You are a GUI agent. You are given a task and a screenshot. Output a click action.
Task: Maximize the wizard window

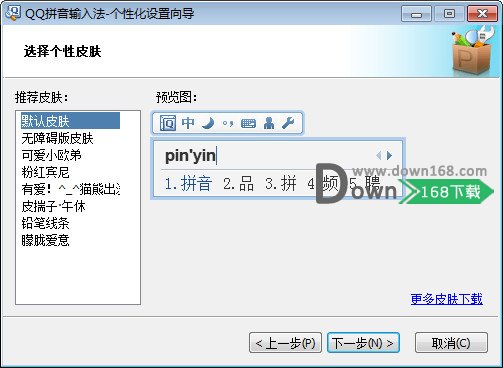(x=449, y=14)
